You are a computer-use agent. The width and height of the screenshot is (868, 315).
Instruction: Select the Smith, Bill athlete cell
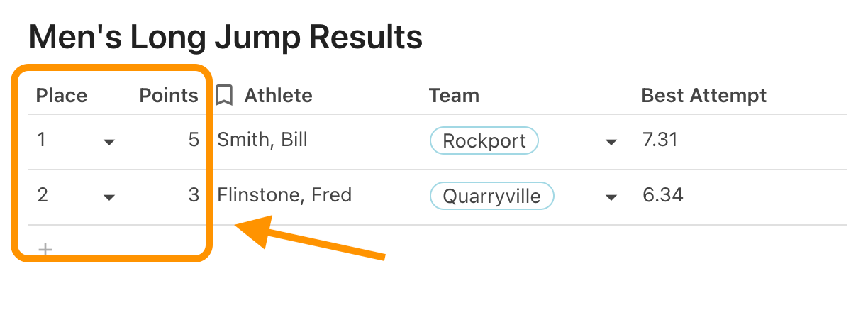coord(262,140)
